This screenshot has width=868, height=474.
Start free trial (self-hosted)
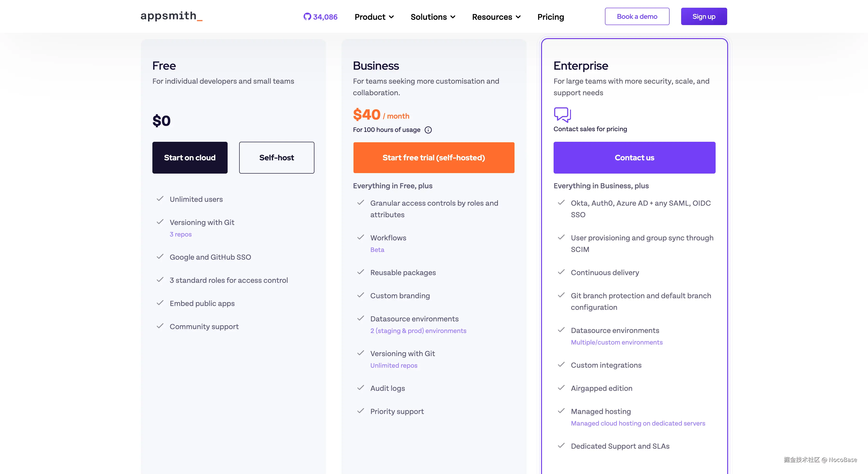click(x=434, y=158)
